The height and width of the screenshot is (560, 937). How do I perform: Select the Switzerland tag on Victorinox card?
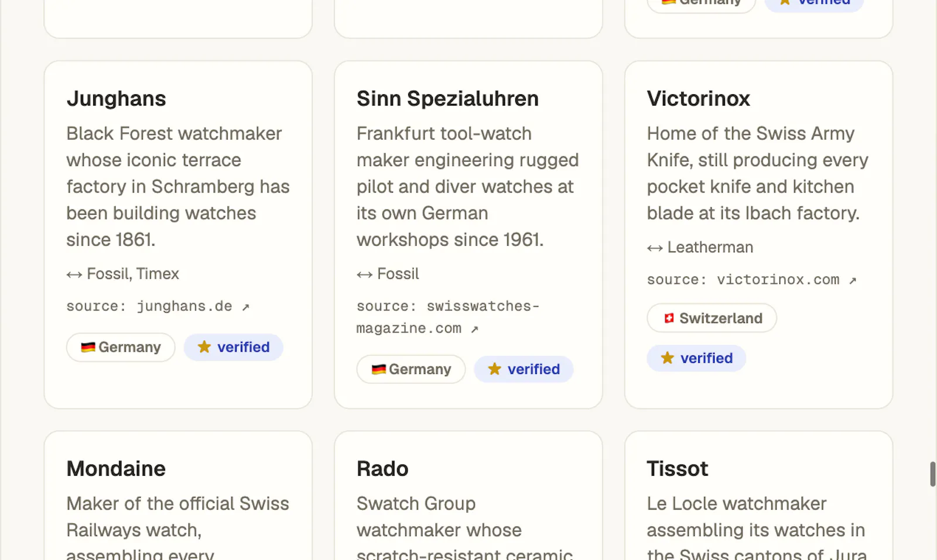pyautogui.click(x=712, y=318)
